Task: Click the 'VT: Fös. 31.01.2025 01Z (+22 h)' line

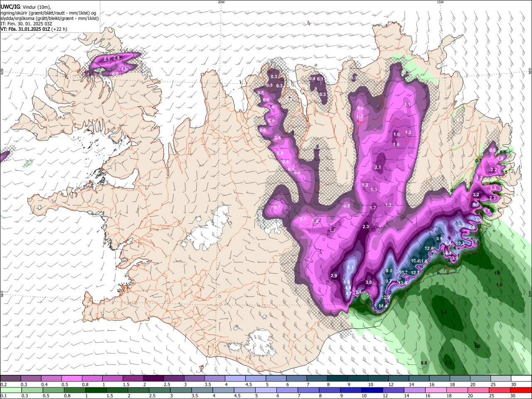Action: point(34,29)
